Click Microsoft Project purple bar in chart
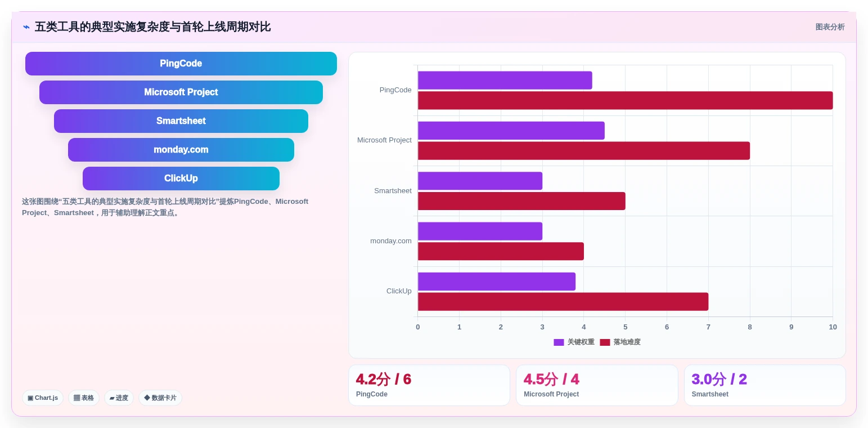The image size is (868, 428). (x=511, y=131)
